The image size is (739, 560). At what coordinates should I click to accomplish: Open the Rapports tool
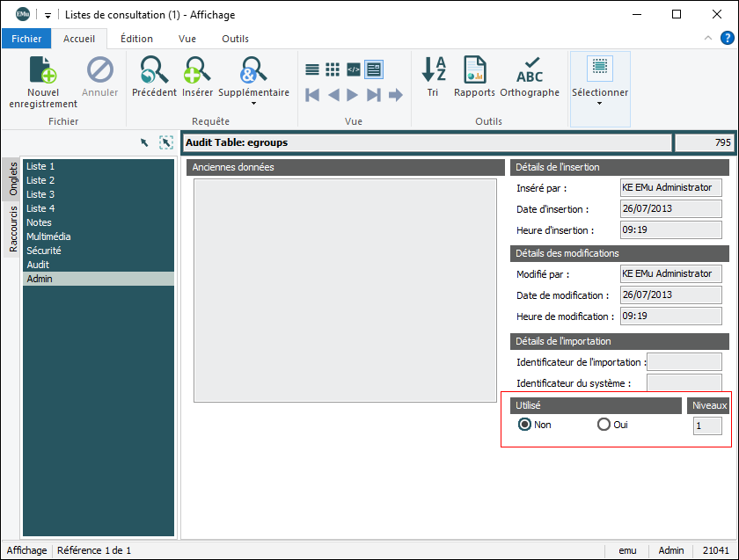point(475,70)
